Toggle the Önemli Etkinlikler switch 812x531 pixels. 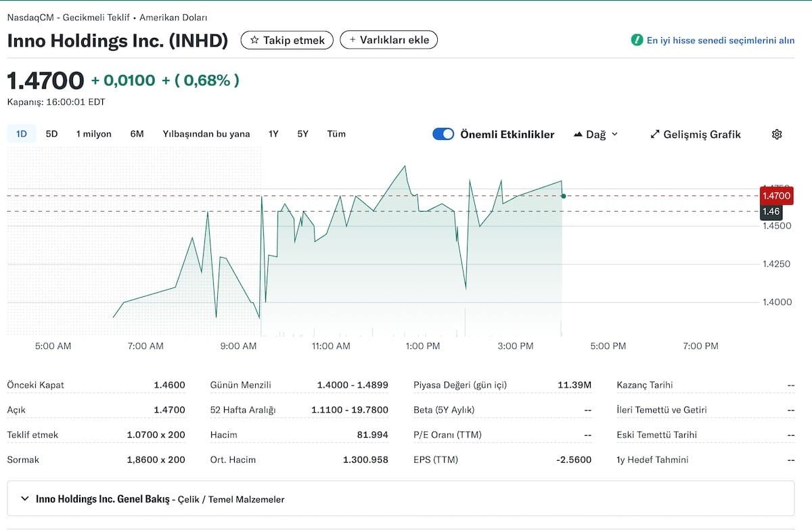[443, 134]
